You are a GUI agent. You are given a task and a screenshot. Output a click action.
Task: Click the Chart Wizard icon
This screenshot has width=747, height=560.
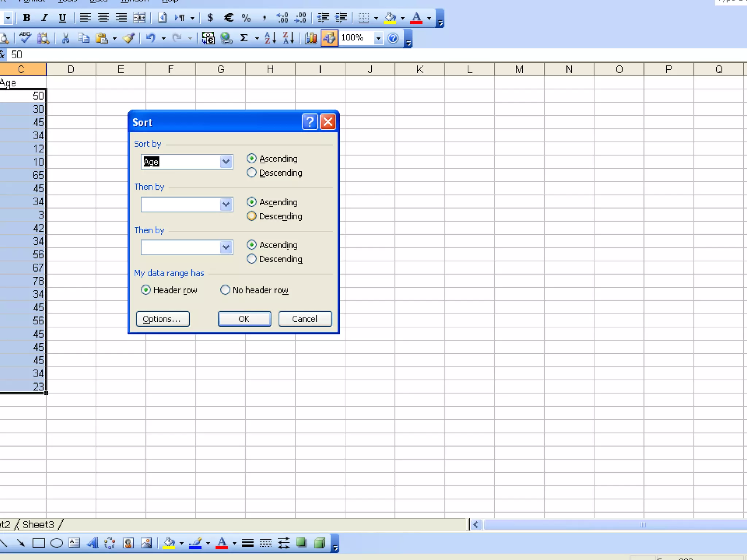[x=311, y=38]
